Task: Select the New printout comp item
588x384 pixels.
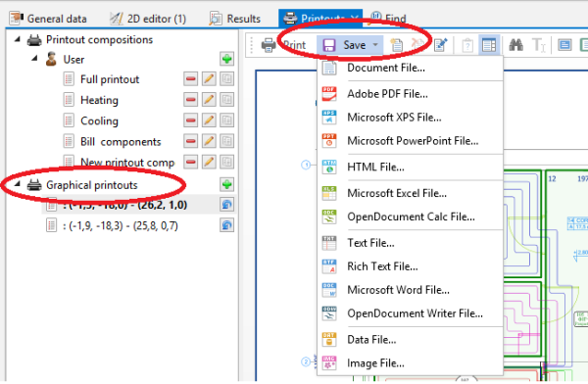Action: [x=127, y=163]
